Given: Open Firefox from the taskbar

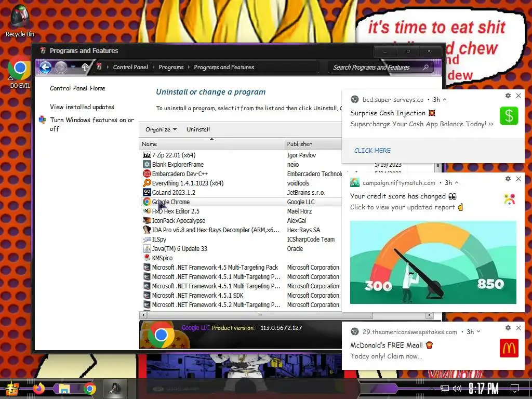Looking at the screenshot, I should point(38,389).
